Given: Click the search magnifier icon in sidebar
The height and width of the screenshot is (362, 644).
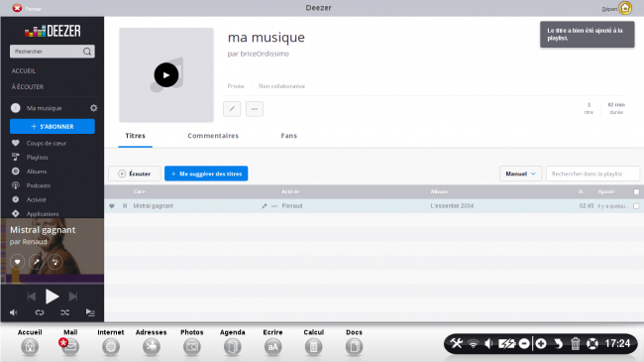Looking at the screenshot, I should (x=87, y=52).
